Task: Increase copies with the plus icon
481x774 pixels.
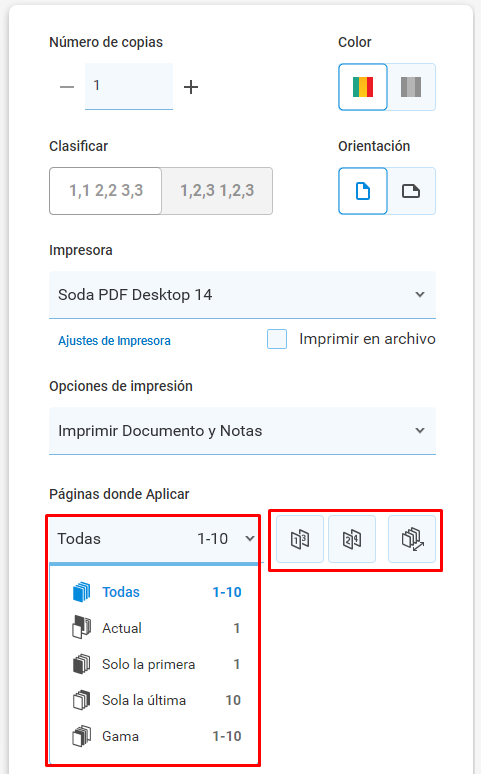Action: tap(191, 87)
